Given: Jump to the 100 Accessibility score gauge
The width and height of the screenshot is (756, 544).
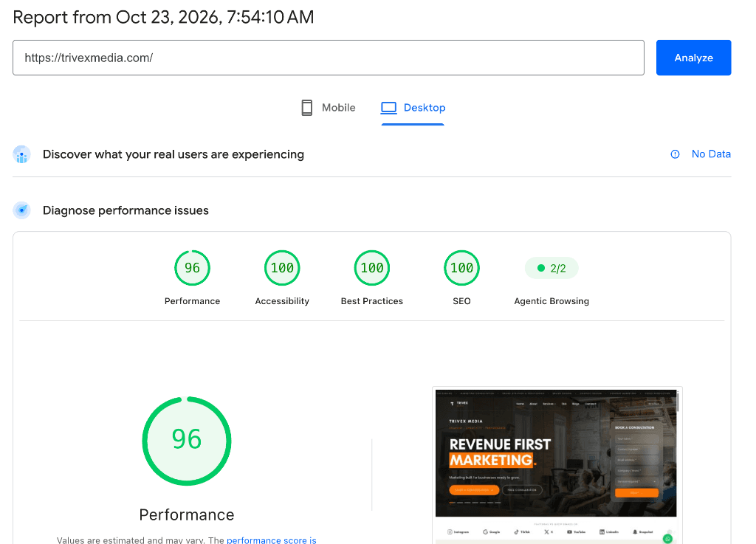Looking at the screenshot, I should [x=282, y=268].
